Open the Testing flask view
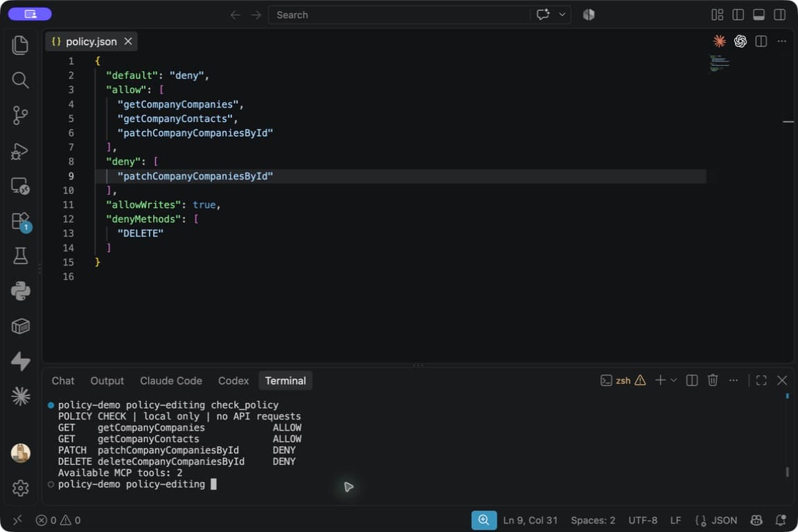 [x=20, y=256]
